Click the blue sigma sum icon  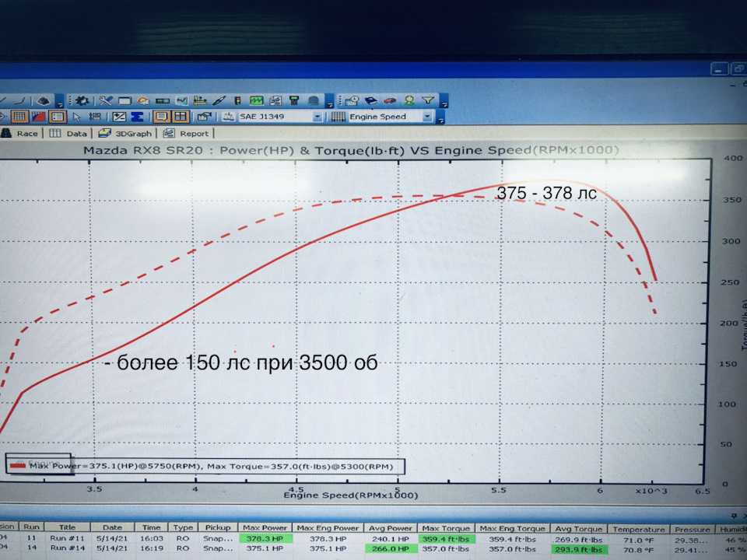pos(137,117)
